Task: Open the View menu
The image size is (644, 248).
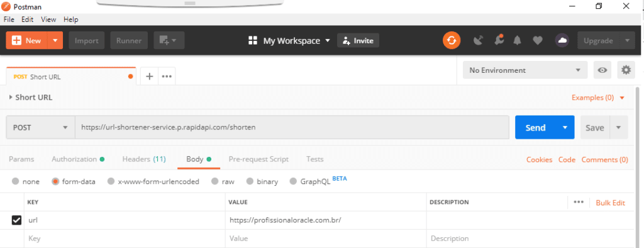Action: coord(48,19)
